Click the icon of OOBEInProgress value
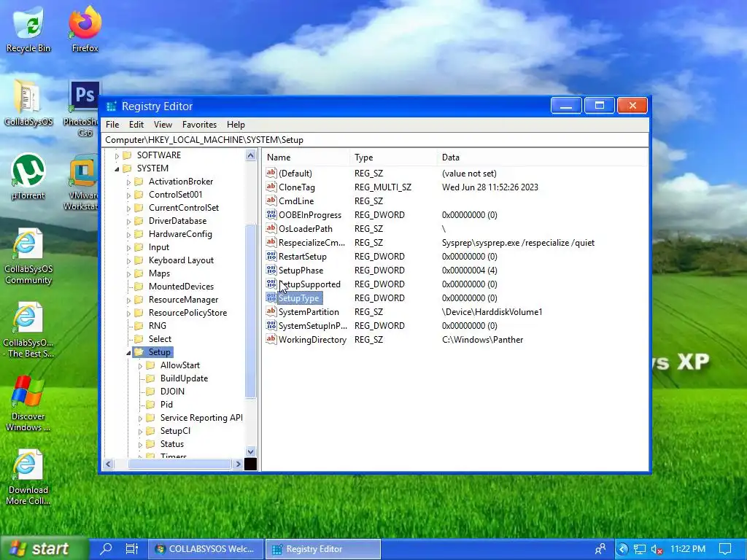This screenshot has width=747, height=560. pyautogui.click(x=271, y=214)
